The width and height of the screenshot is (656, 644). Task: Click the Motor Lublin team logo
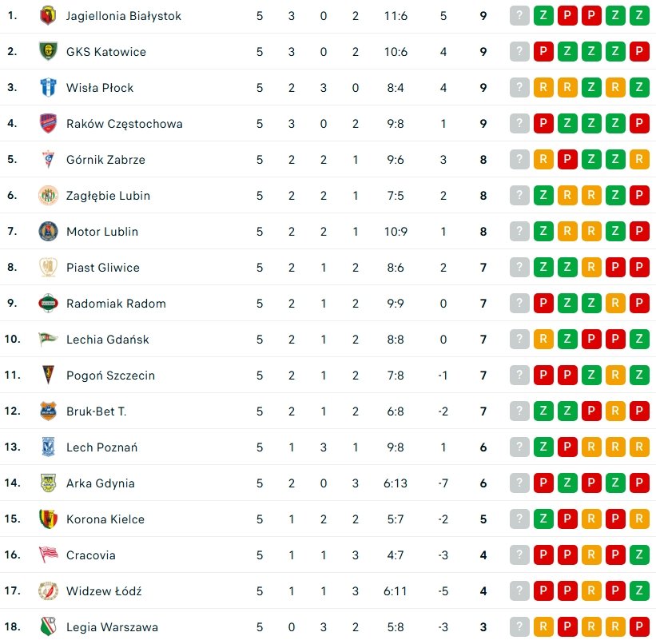click(x=49, y=232)
